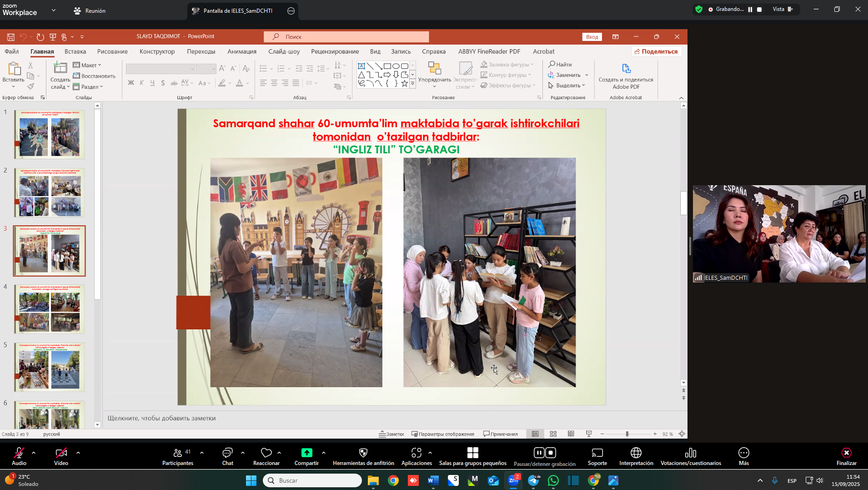Expand Participantes options arrow

[x=202, y=453]
